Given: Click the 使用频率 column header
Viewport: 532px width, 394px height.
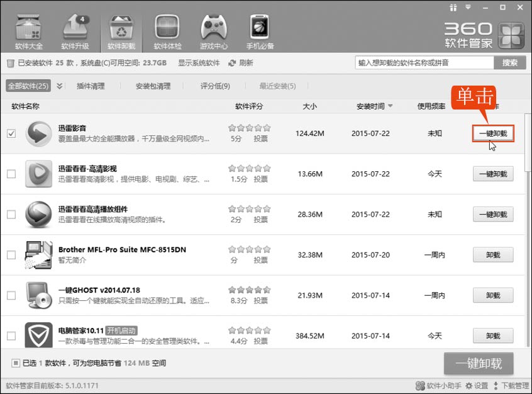Looking at the screenshot, I should pos(431,106).
